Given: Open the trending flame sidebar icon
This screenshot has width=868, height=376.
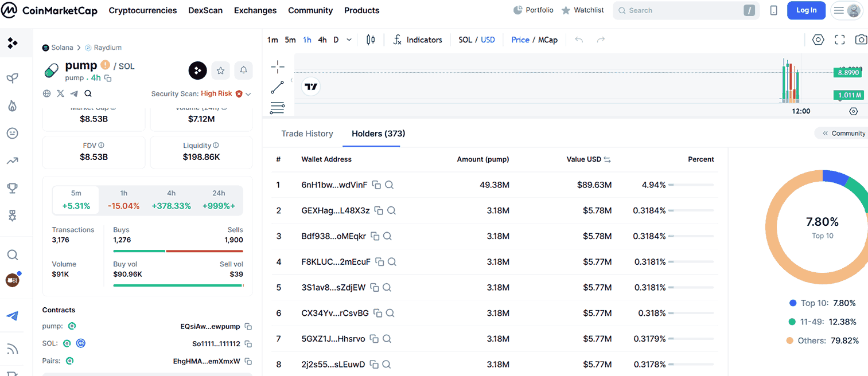Looking at the screenshot, I should tap(12, 105).
